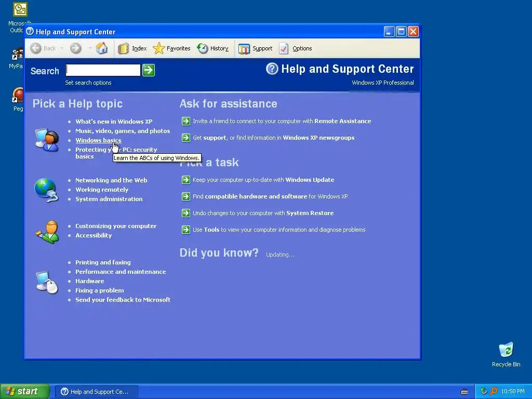Viewport: 532px width, 399px height.
Task: Click the magnifier tray icon
Action: click(x=494, y=391)
